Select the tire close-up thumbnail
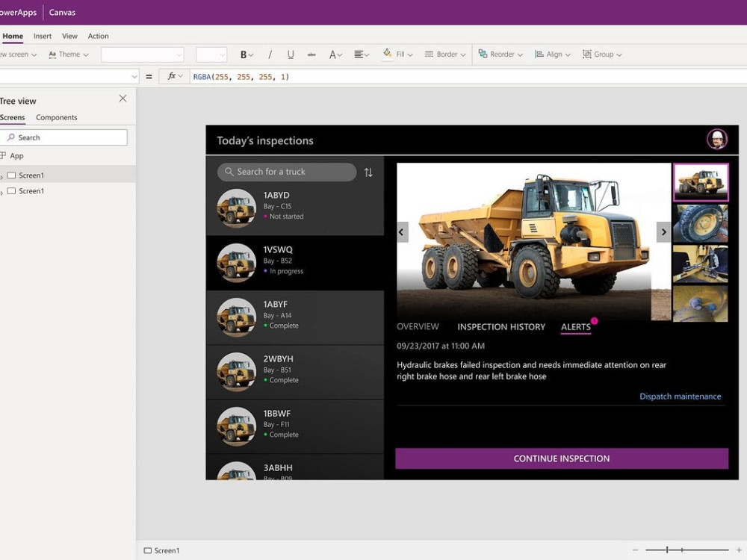This screenshot has width=747, height=560. [x=701, y=223]
